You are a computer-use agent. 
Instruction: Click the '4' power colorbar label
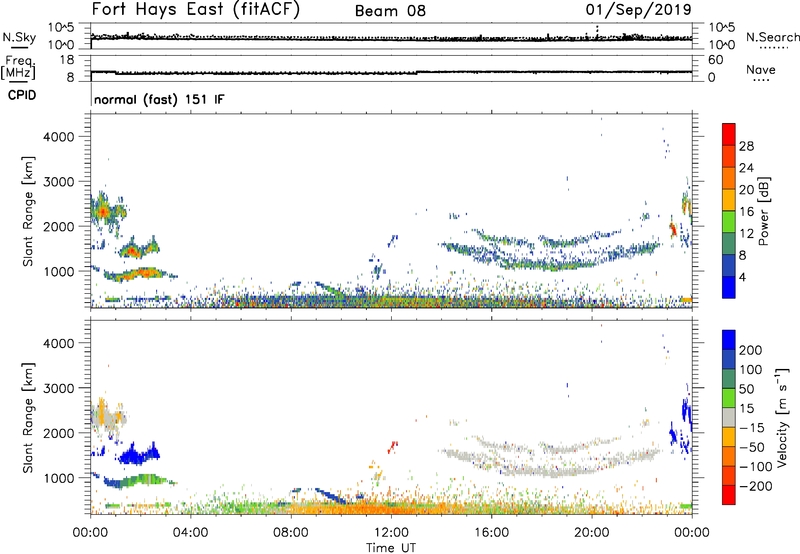pos(742,277)
